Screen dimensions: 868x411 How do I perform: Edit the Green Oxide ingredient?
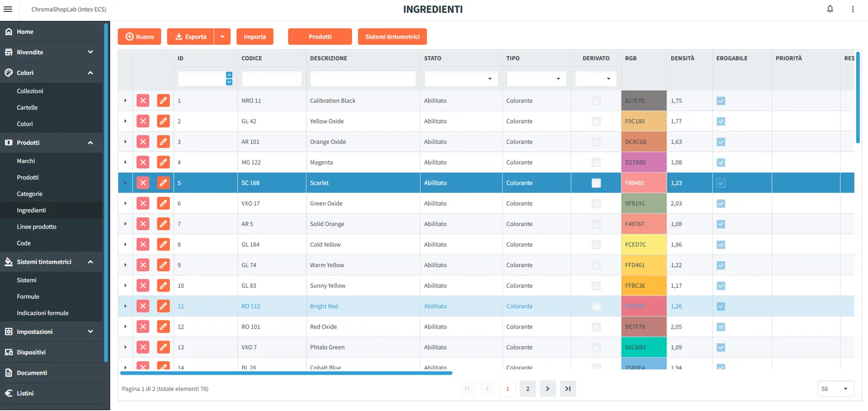click(x=163, y=203)
